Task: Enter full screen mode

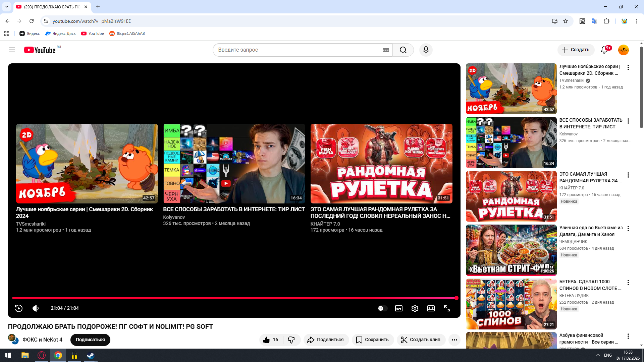Action: pyautogui.click(x=447, y=308)
